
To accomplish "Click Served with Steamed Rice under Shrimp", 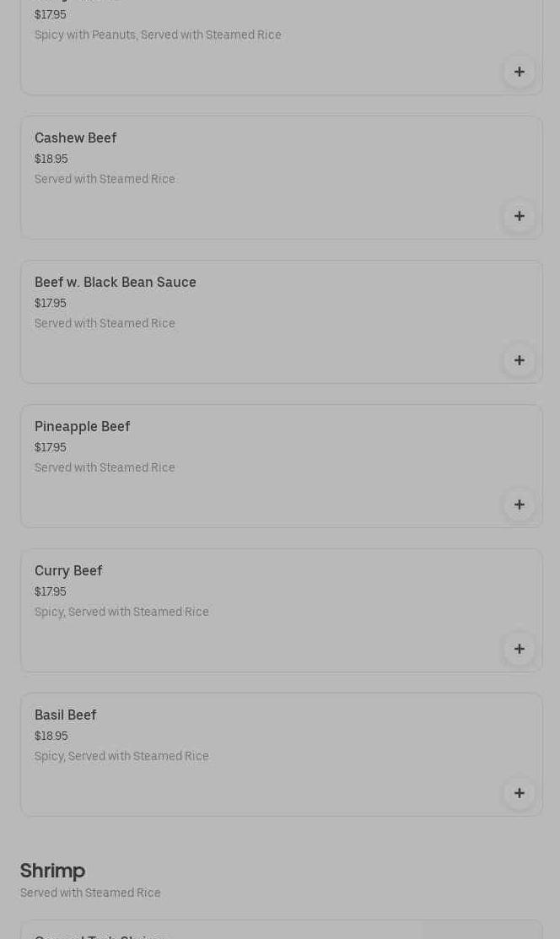I will 90,893.
